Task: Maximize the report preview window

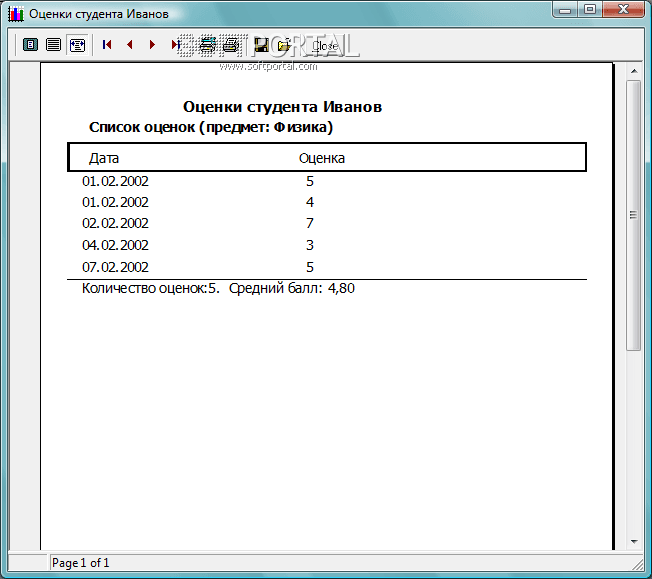Action: pyautogui.click(x=590, y=10)
